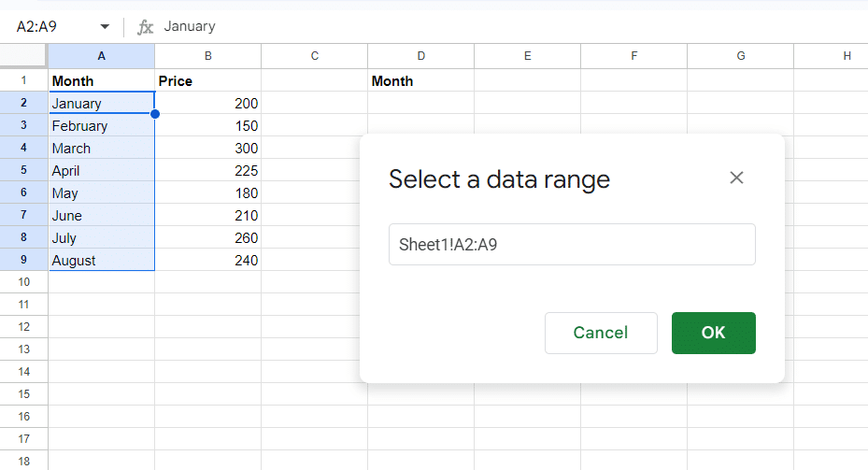The image size is (868, 470).
Task: Click the Month cell in column D
Action: (x=420, y=81)
